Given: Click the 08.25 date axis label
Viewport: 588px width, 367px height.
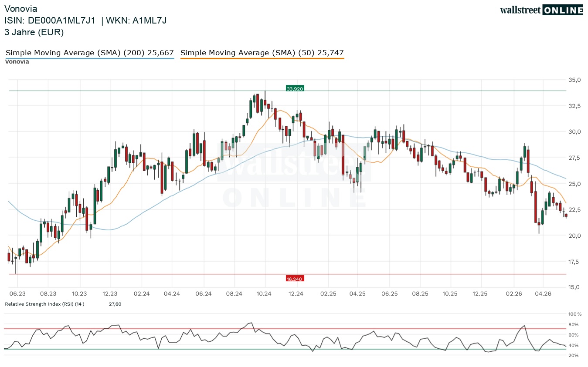Looking at the screenshot, I should (421, 294).
